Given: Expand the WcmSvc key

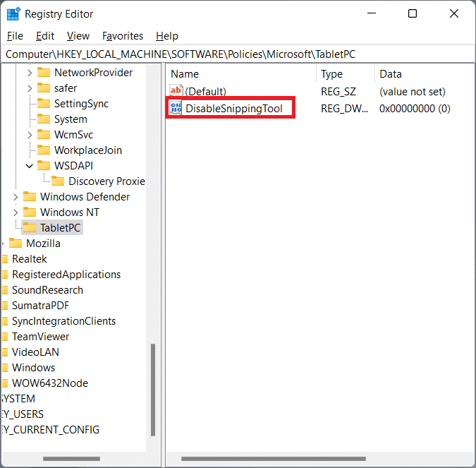Looking at the screenshot, I should tap(30, 135).
